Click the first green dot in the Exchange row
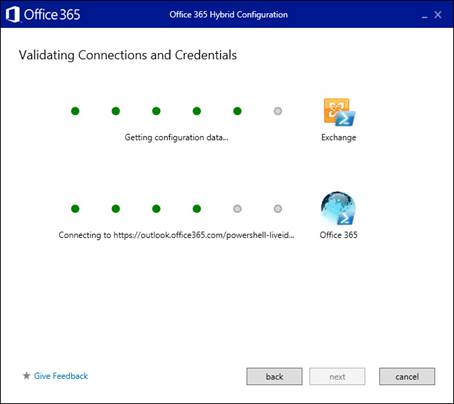The width and height of the screenshot is (454, 404). [75, 111]
